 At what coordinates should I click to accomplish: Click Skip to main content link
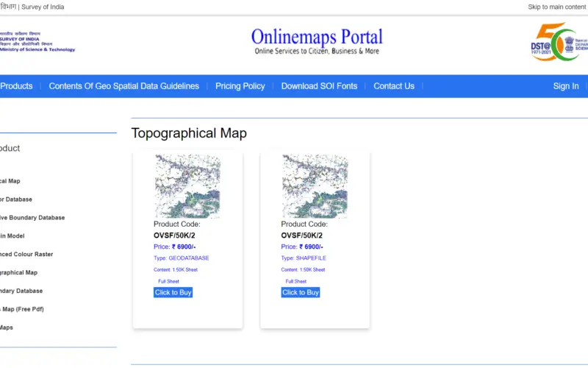click(x=557, y=7)
